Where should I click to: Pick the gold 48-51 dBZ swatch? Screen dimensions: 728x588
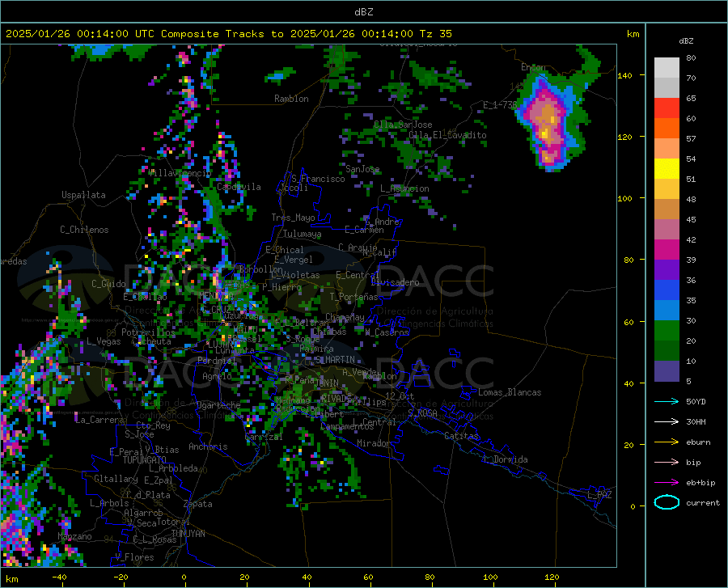tap(667, 189)
